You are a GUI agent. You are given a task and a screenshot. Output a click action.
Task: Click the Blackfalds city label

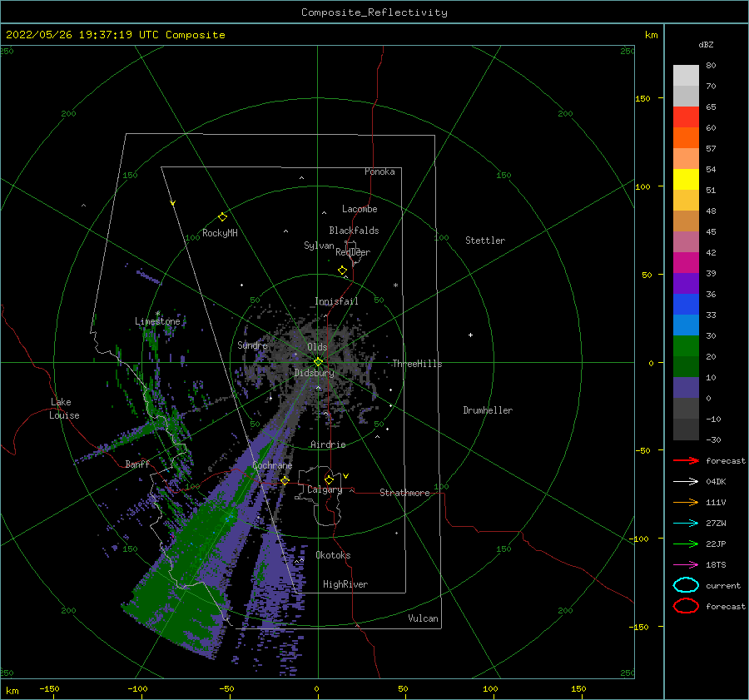pos(354,231)
